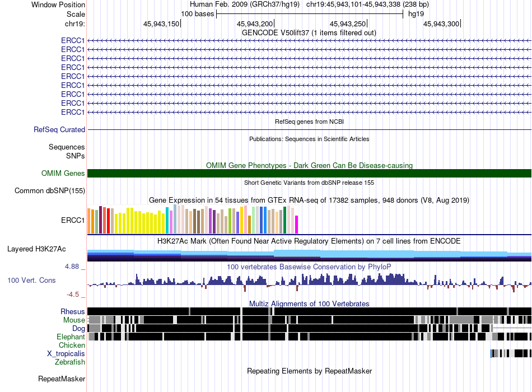Viewport: 532px width, 392px height.
Task: Click the GENCODE V50lift37 track title
Action: coord(309,32)
